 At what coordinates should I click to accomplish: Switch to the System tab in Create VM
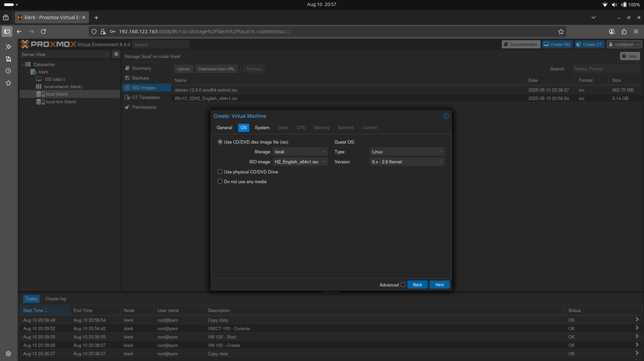click(262, 127)
